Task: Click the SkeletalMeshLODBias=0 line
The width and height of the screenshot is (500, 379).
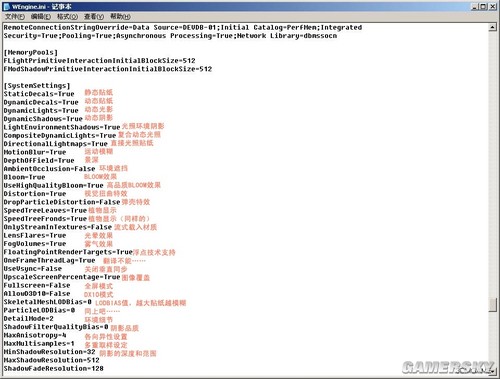Action: coord(47,302)
